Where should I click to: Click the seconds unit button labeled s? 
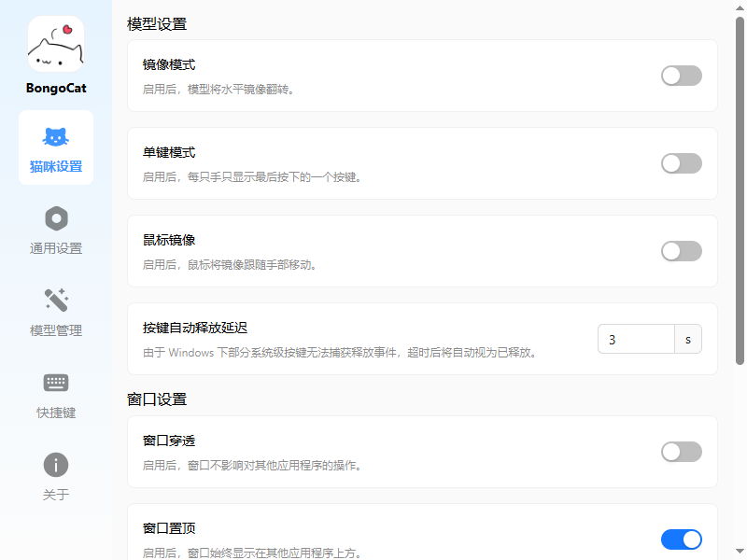[688, 339]
